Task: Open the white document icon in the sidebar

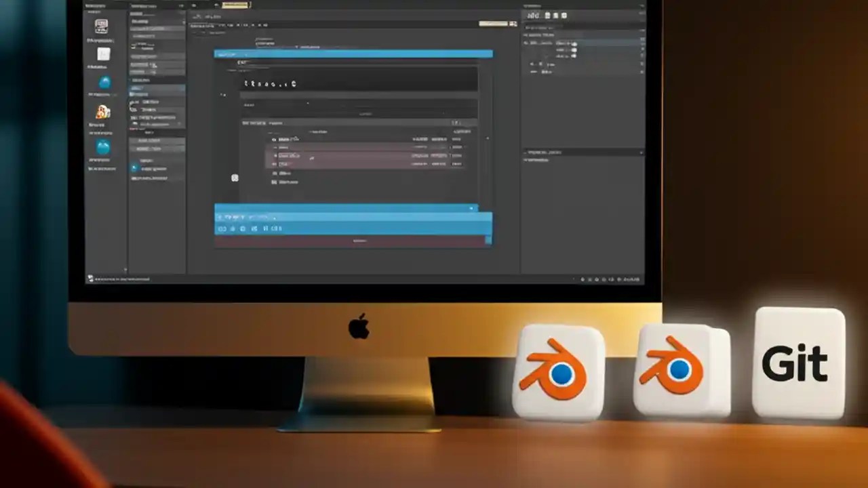Action: coord(104,54)
